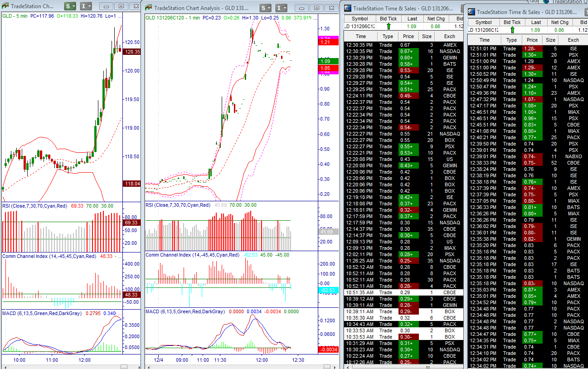Click the right Time & Sales window title icon
This screenshot has width=588, height=369.
click(471, 12)
